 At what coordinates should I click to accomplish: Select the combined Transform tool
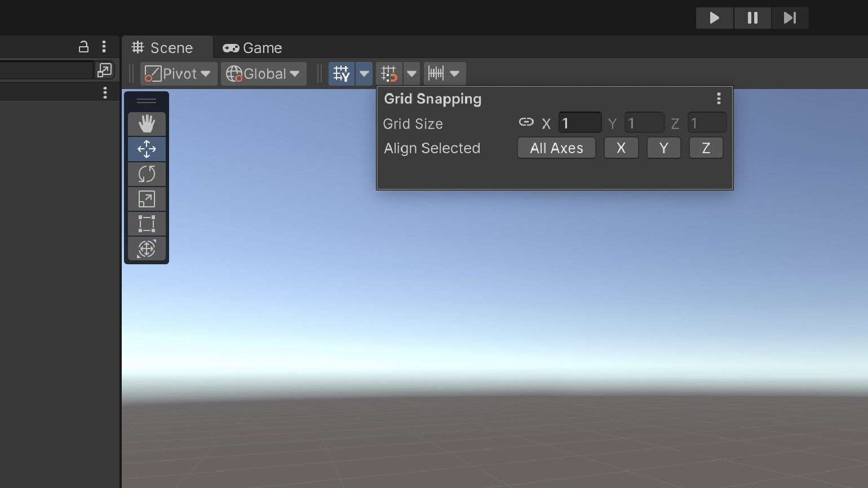(147, 249)
